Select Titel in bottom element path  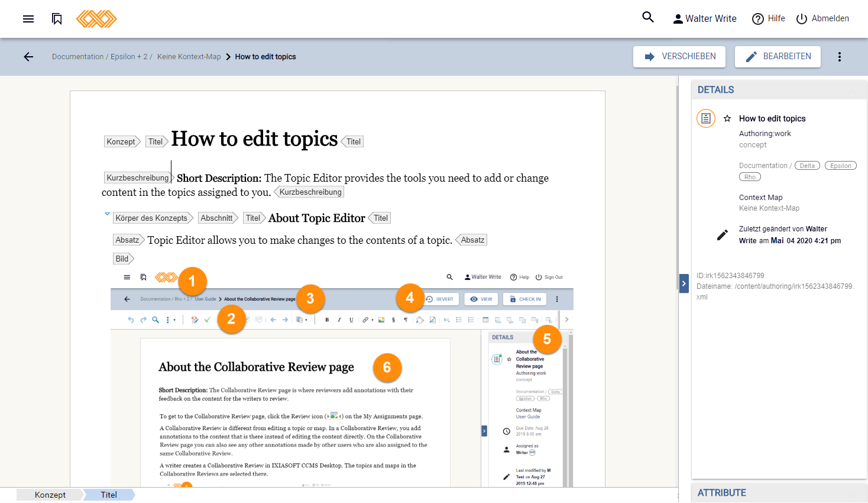(109, 495)
